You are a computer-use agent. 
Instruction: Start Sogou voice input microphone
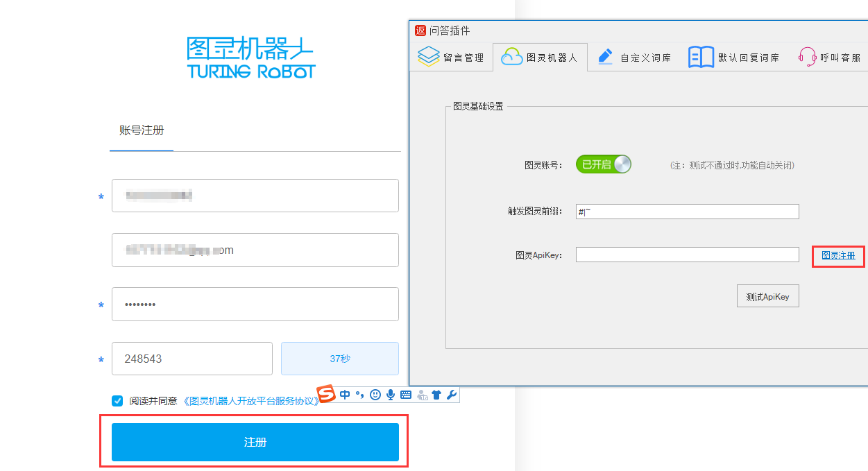point(391,395)
